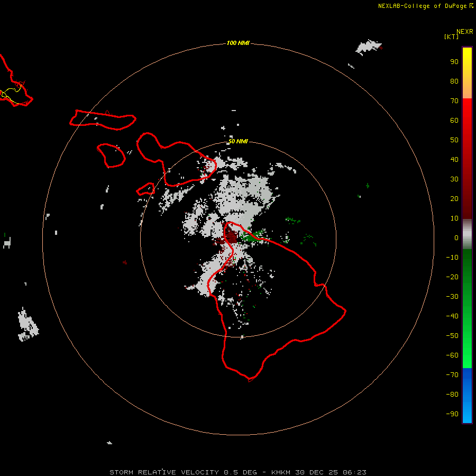
Task: Click the 50 NMI range ring label
Action: 238,141
